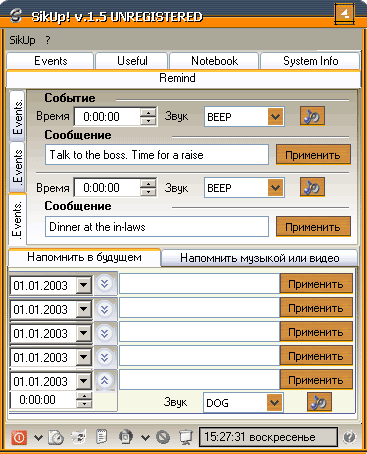Click the bin icon in bottom toolbar

point(126,437)
